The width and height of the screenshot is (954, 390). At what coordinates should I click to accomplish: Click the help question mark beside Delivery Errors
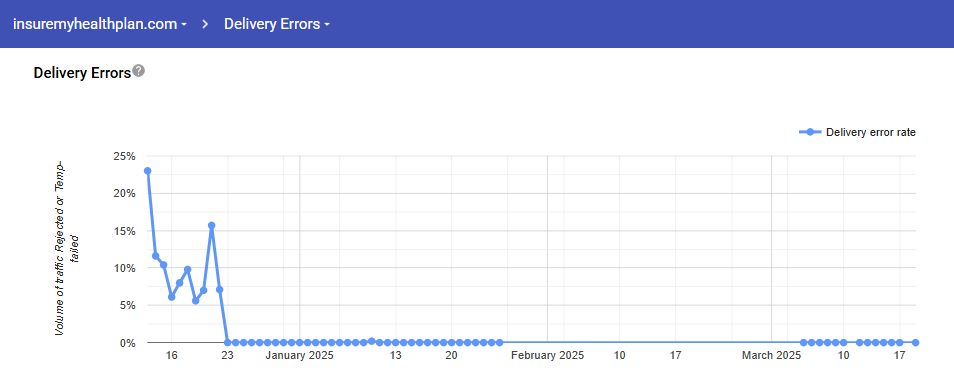coord(139,71)
